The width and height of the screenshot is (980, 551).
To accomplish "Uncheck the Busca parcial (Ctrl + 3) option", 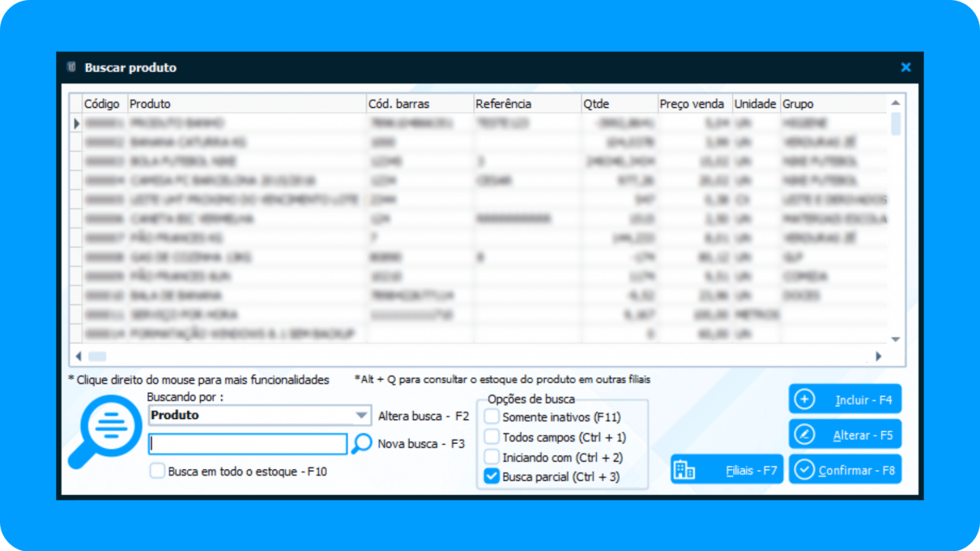I will [492, 476].
